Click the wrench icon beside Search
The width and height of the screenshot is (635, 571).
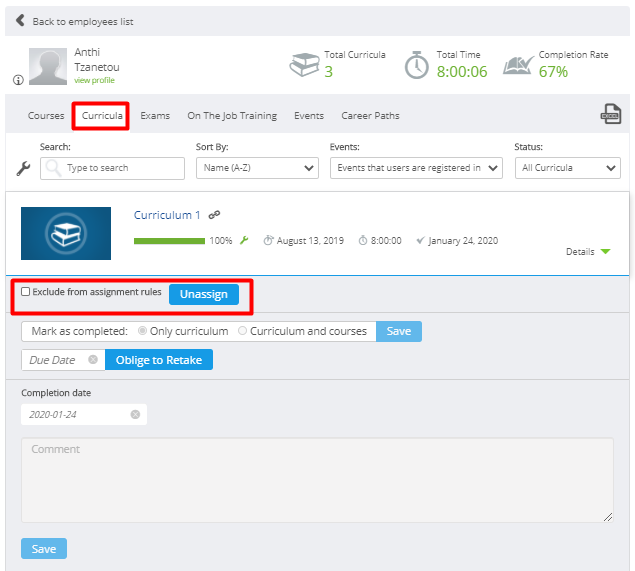point(23,168)
